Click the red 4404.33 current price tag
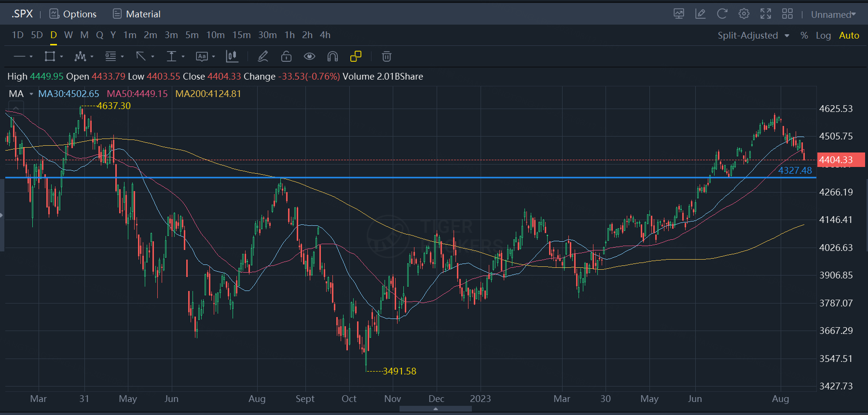The width and height of the screenshot is (868, 415). tap(841, 160)
